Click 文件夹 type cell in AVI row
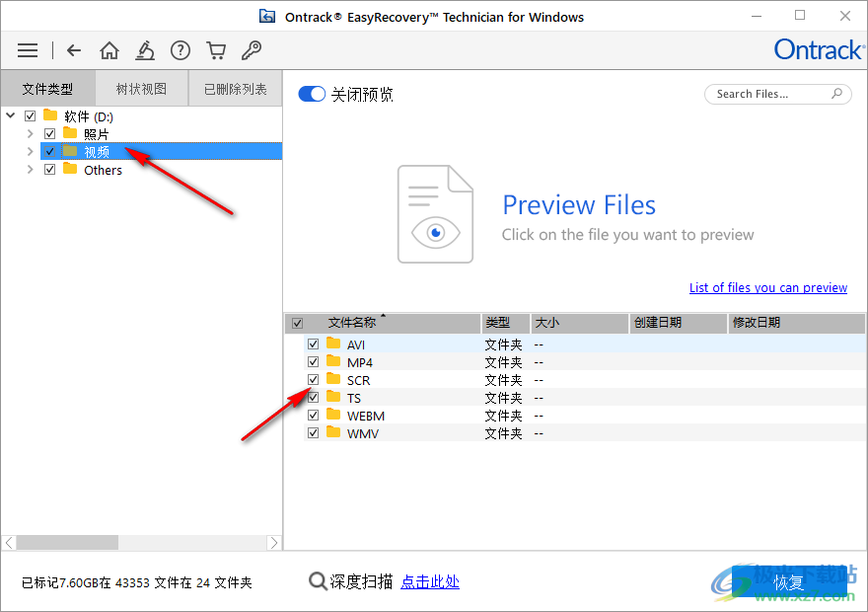Image resolution: width=868 pixels, height=612 pixels. coord(503,344)
